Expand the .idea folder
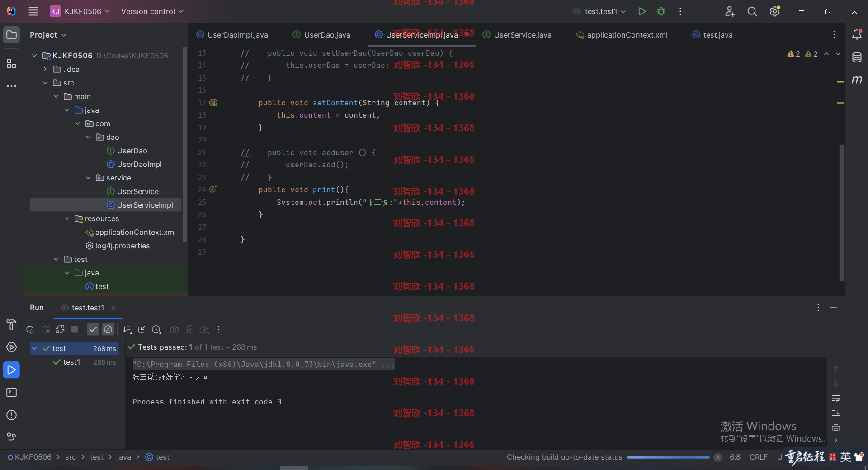The image size is (868, 470). (x=45, y=69)
